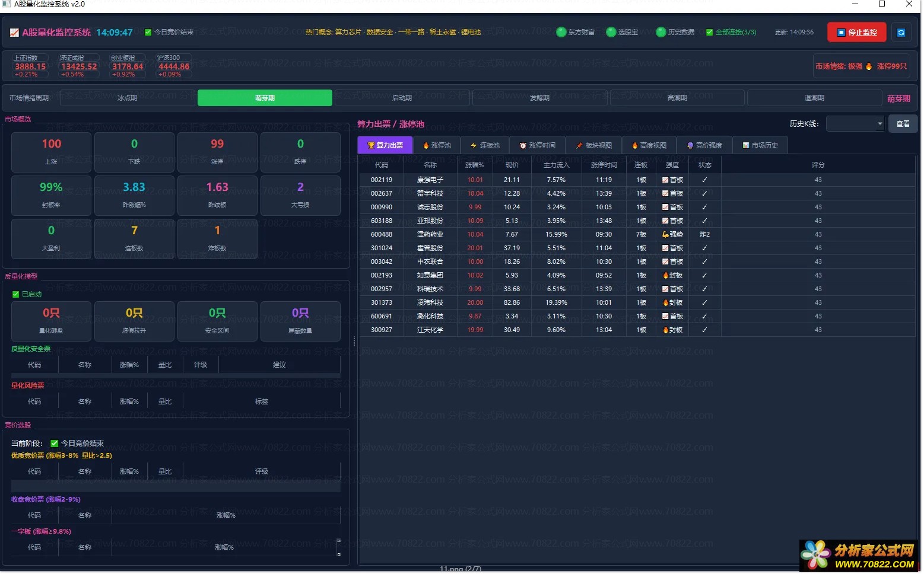Open the 连板池 tab
The image size is (924, 574).
point(485,145)
